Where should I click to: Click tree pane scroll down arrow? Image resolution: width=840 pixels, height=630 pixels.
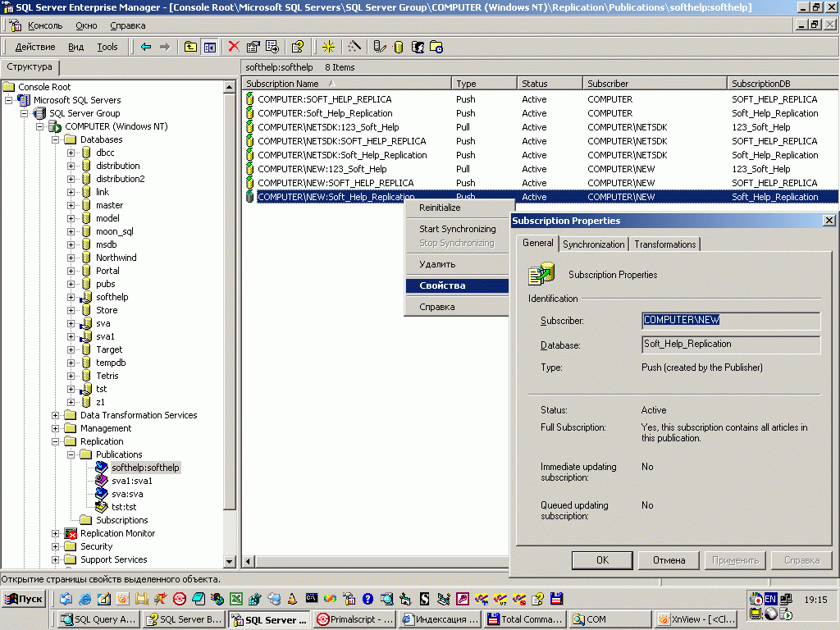[230, 561]
